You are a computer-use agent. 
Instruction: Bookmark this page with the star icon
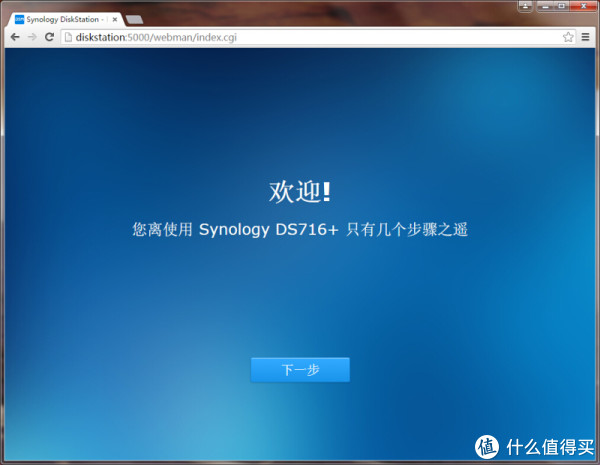point(568,37)
